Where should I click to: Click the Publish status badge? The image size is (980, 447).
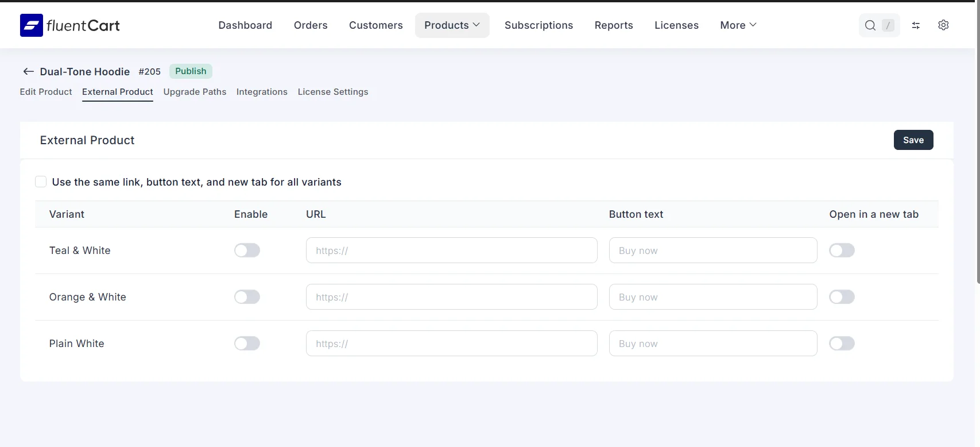pos(191,71)
